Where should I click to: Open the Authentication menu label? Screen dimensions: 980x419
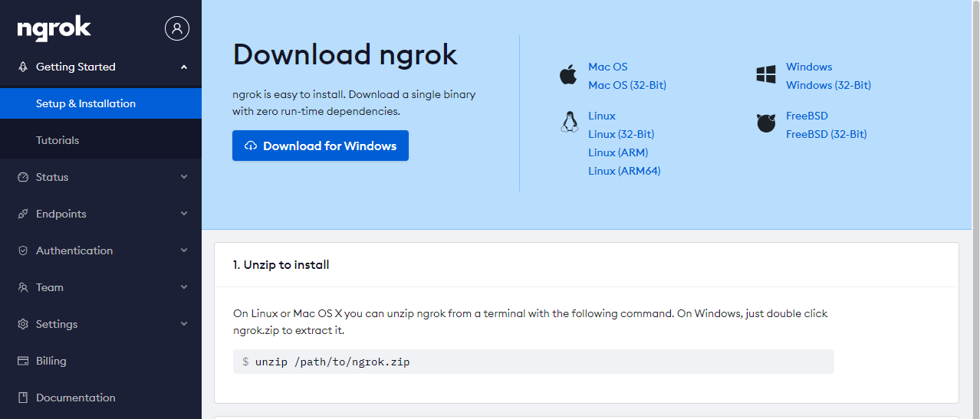click(x=74, y=250)
